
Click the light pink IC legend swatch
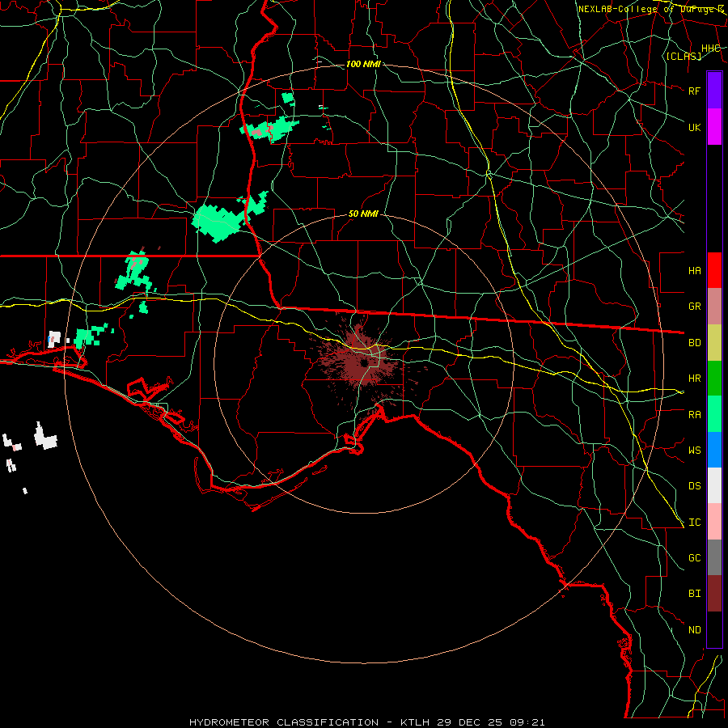714,522
